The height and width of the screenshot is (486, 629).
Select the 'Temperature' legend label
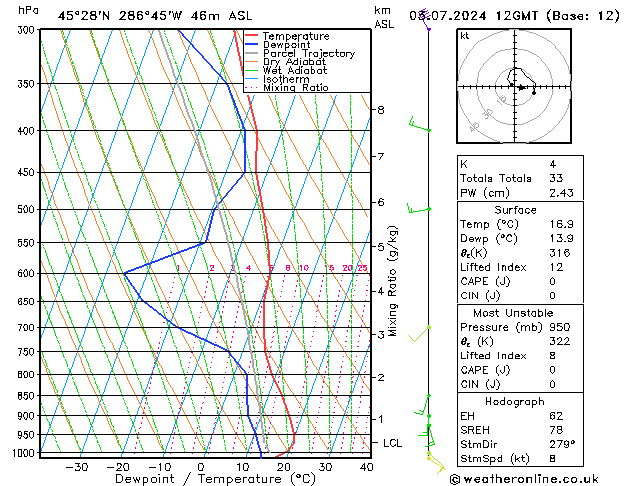coord(296,36)
